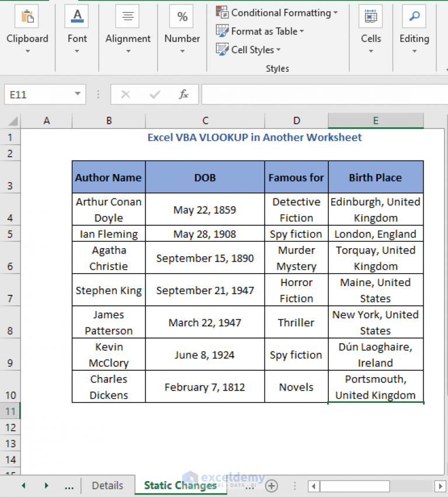Click the horizontal scrollbar thumb
448x498 pixels.
[355, 486]
